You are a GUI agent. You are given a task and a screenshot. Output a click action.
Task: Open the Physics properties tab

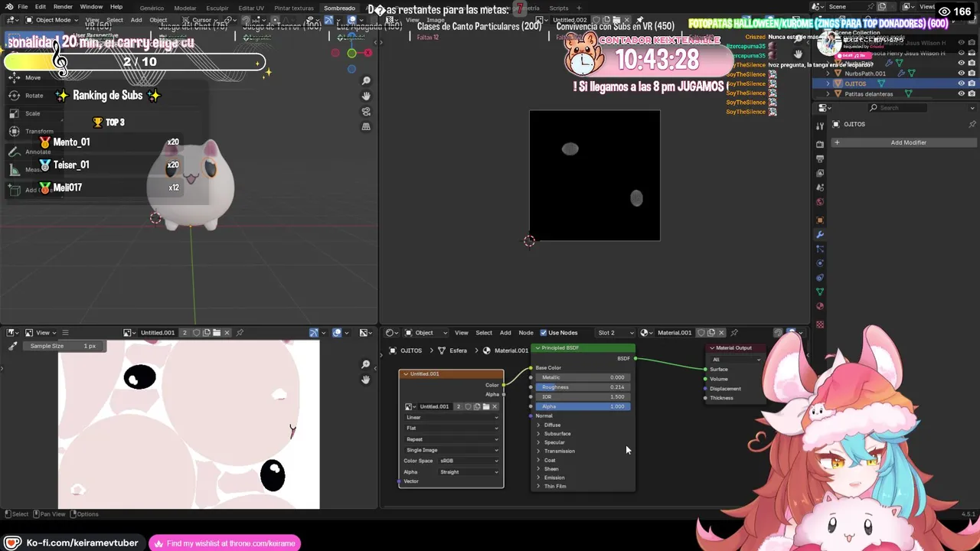[820, 263]
